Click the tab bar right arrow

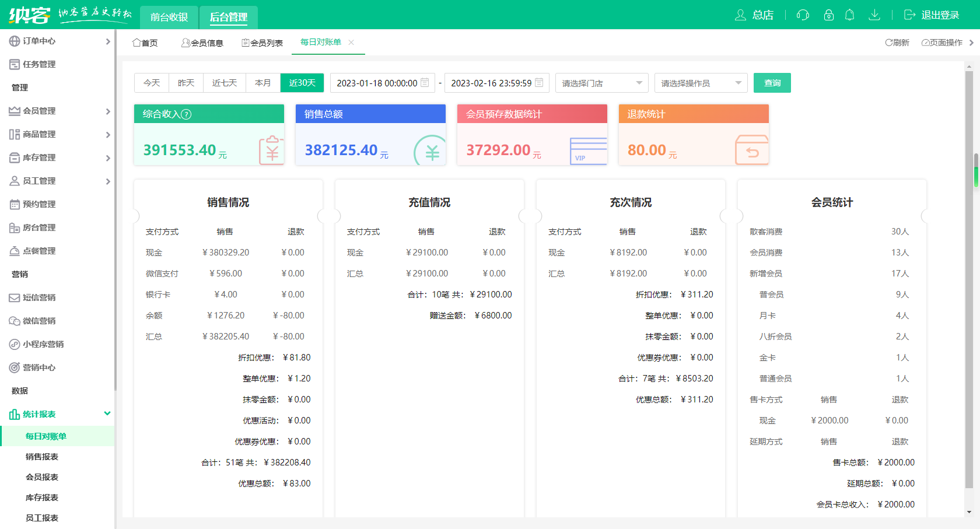point(971,43)
